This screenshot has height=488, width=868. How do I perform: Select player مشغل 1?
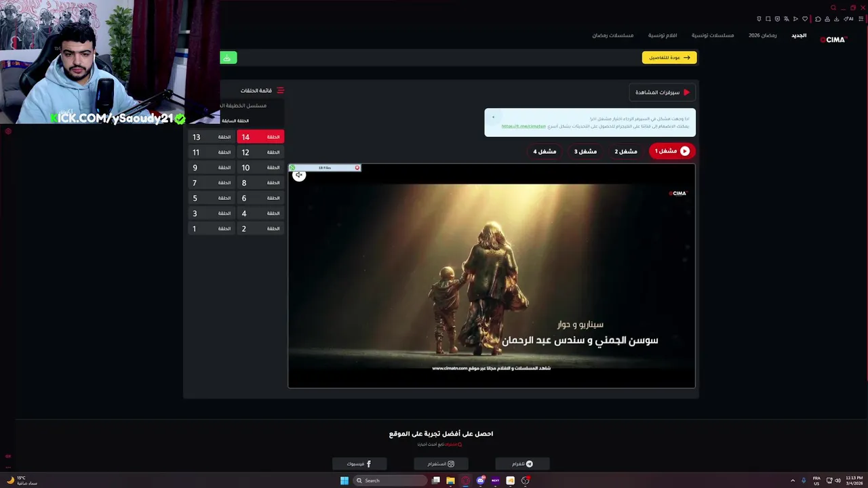pyautogui.click(x=672, y=151)
